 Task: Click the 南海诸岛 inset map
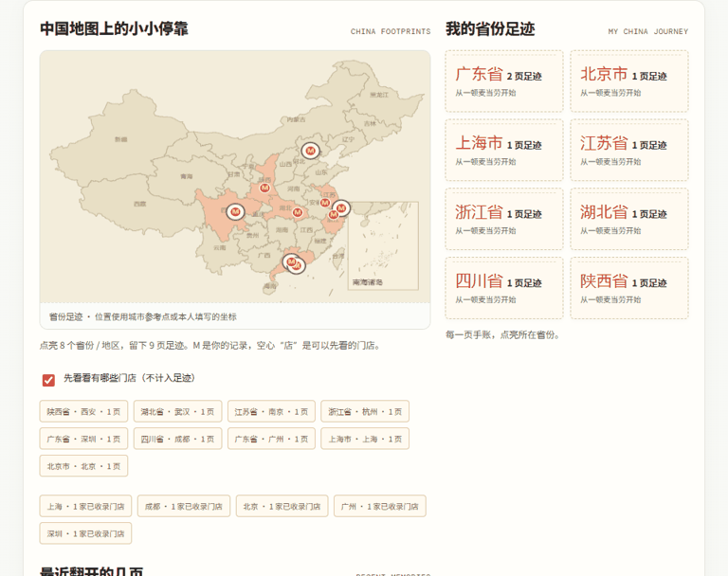pyautogui.click(x=383, y=245)
